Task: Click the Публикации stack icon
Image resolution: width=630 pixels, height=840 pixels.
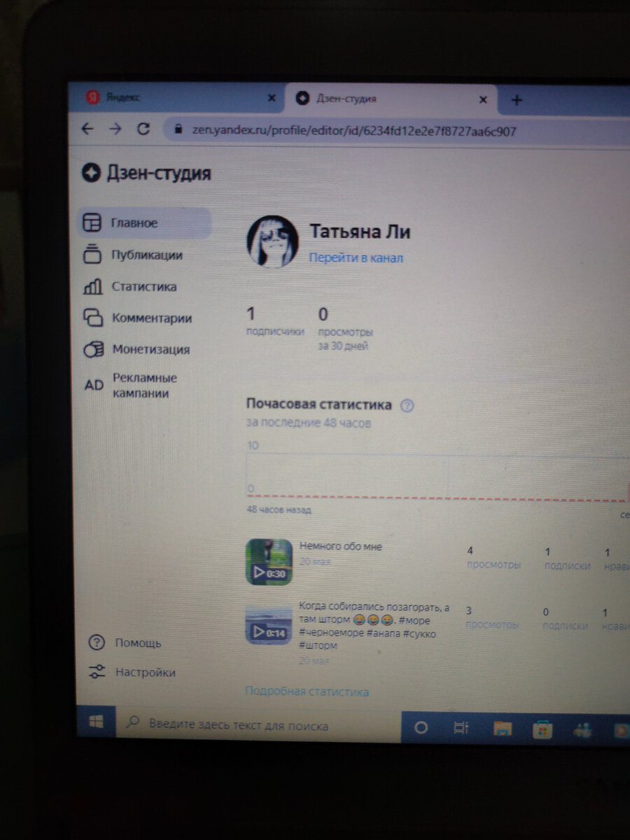Action: coord(92,255)
